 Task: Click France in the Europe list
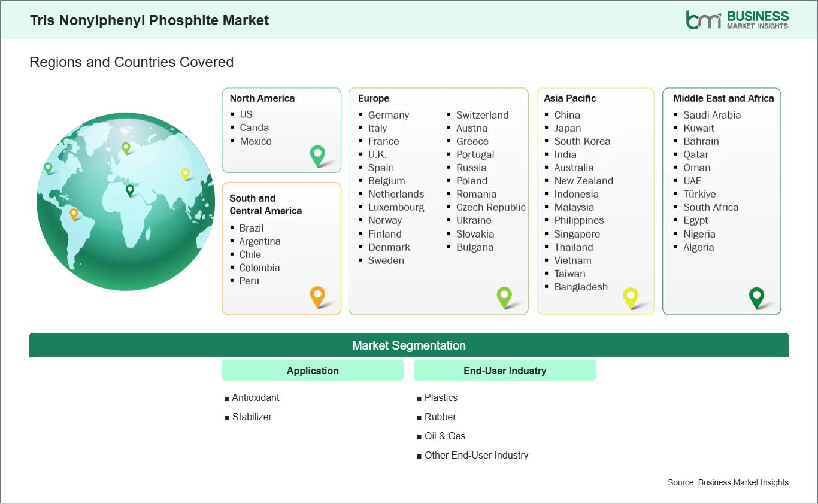(x=384, y=141)
